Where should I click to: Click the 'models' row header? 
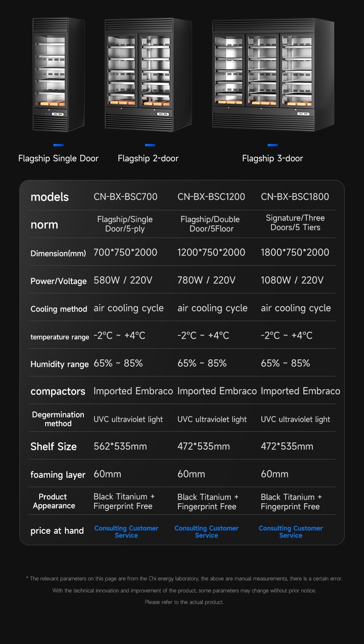[x=49, y=197]
